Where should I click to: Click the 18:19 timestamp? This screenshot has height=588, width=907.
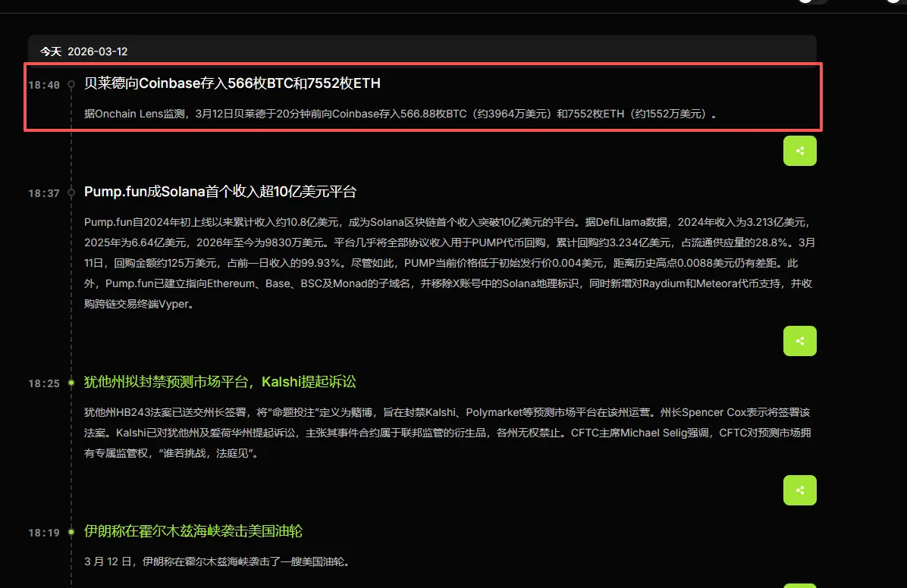click(x=44, y=533)
